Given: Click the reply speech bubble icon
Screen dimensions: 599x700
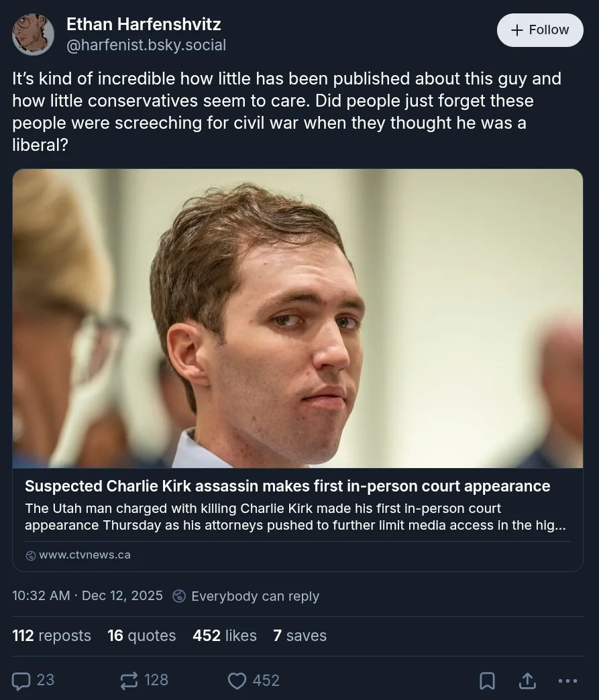Looking at the screenshot, I should [22, 681].
